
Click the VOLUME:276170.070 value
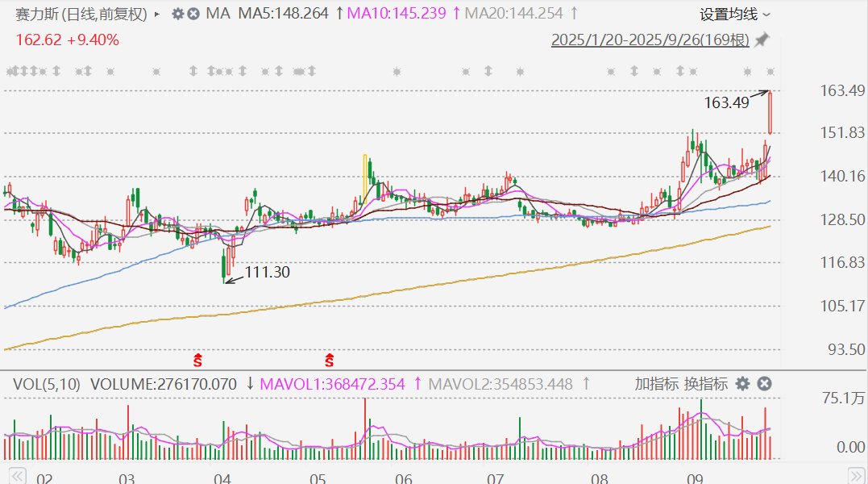[x=164, y=384]
